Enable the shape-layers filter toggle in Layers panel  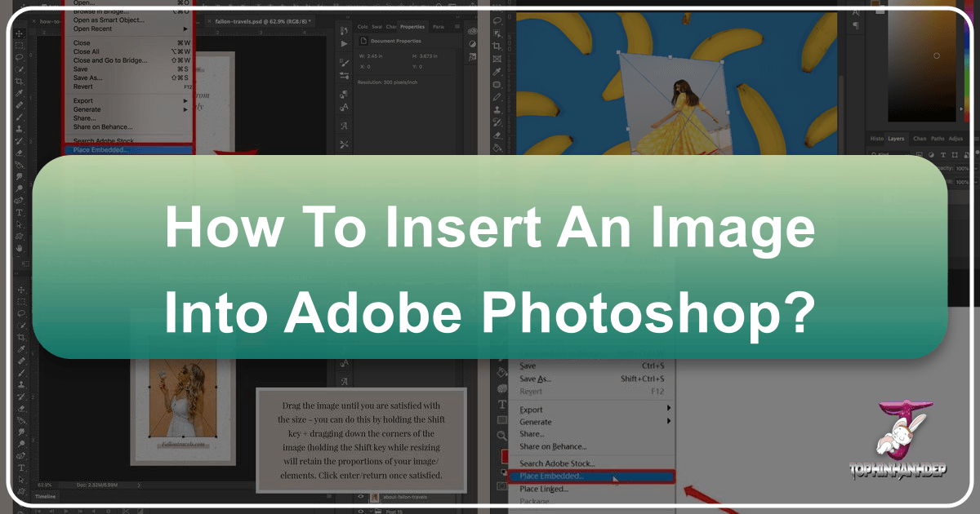click(x=955, y=155)
